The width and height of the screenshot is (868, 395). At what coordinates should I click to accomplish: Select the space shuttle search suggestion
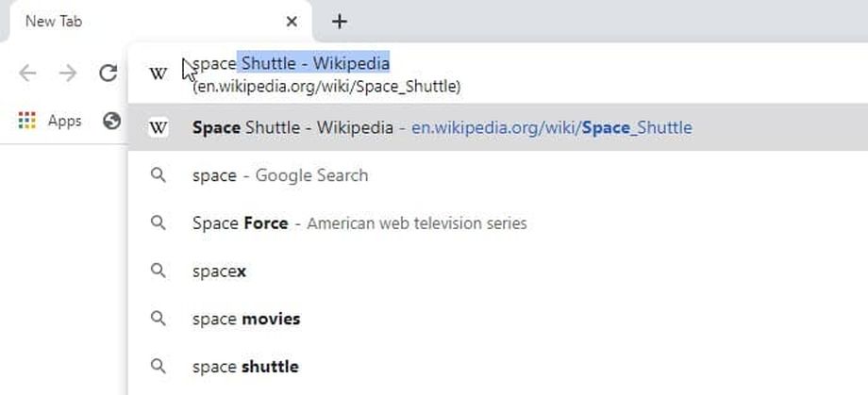click(245, 367)
